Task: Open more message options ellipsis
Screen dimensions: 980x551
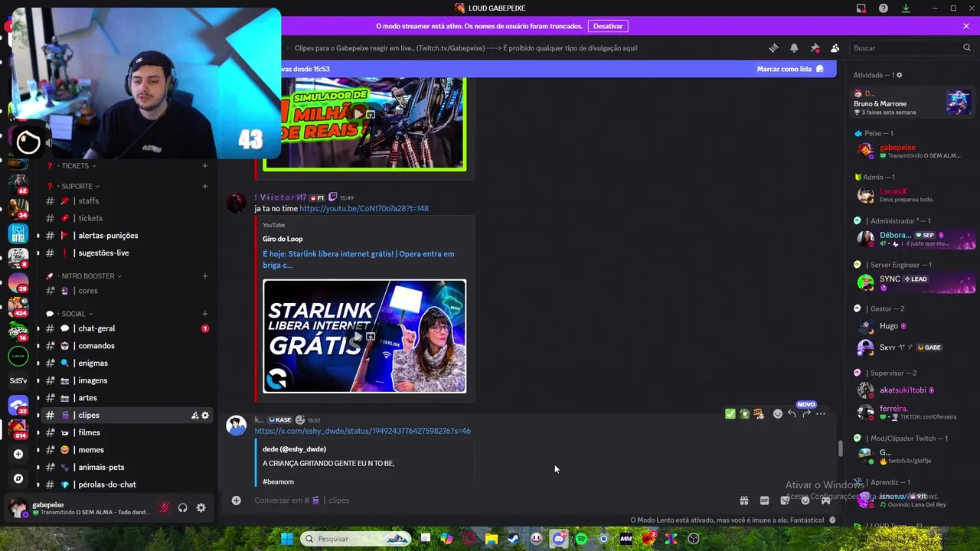Action: click(821, 414)
